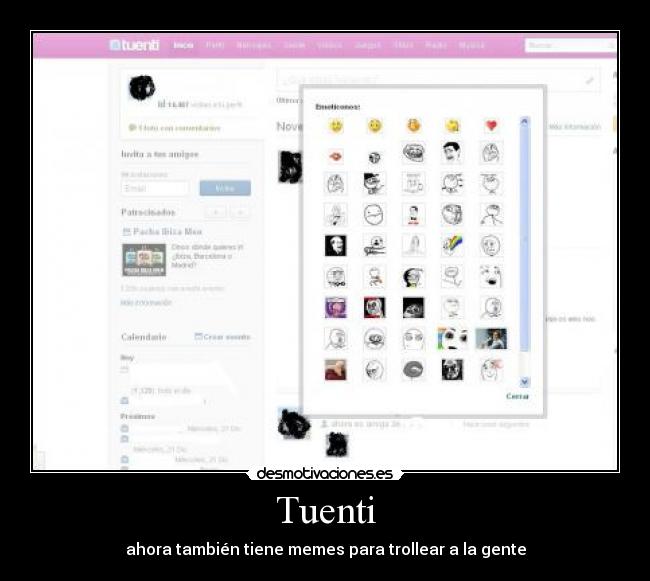The width and height of the screenshot is (650, 581).
Task: Open the Gente tab
Action: (294, 45)
